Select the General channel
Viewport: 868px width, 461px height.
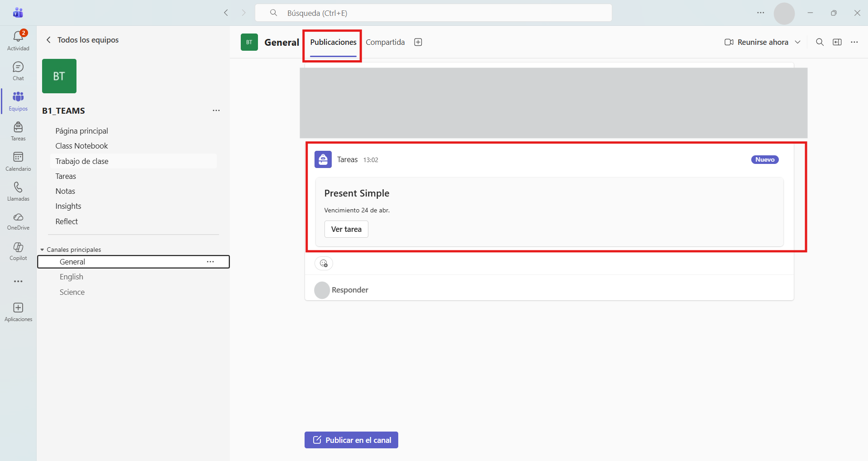pos(134,262)
